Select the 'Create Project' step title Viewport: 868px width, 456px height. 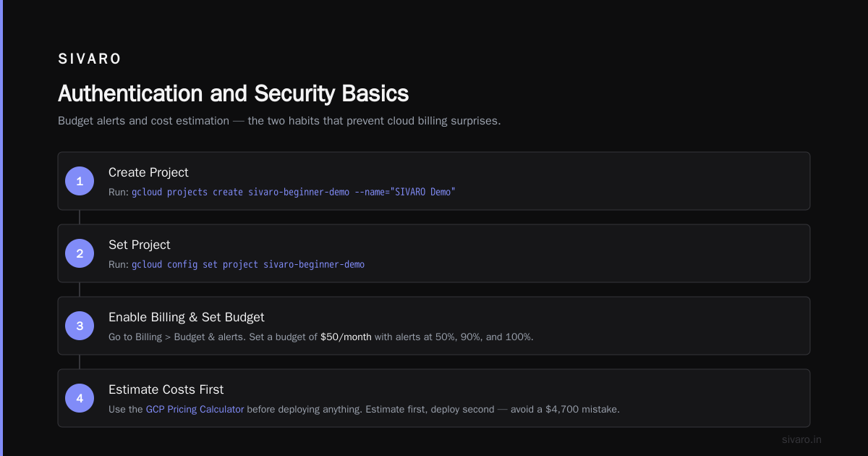coord(148,172)
